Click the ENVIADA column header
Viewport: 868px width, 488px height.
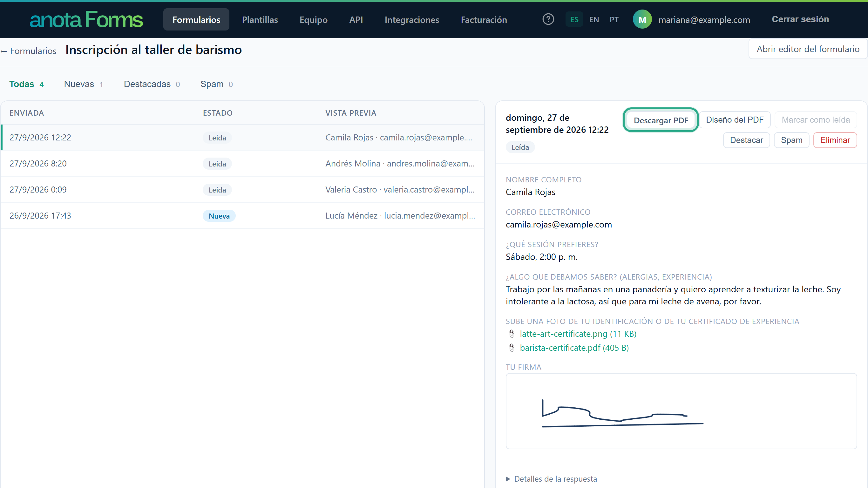click(27, 113)
